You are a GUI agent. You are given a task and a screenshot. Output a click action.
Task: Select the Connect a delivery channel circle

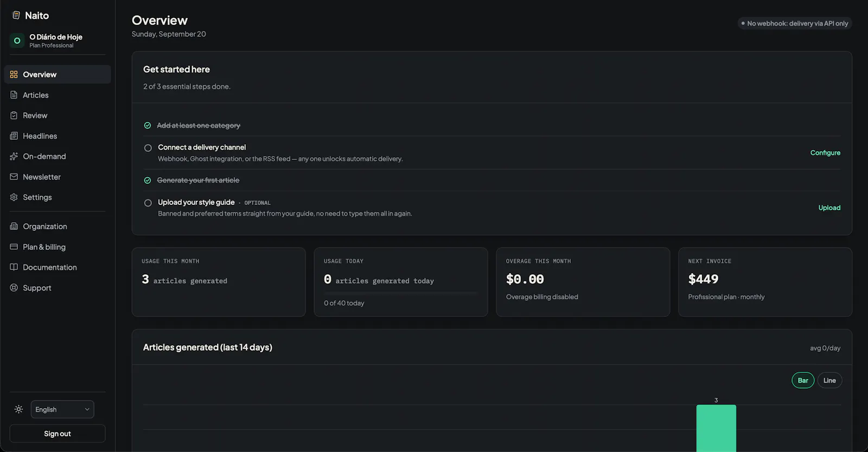coord(148,148)
